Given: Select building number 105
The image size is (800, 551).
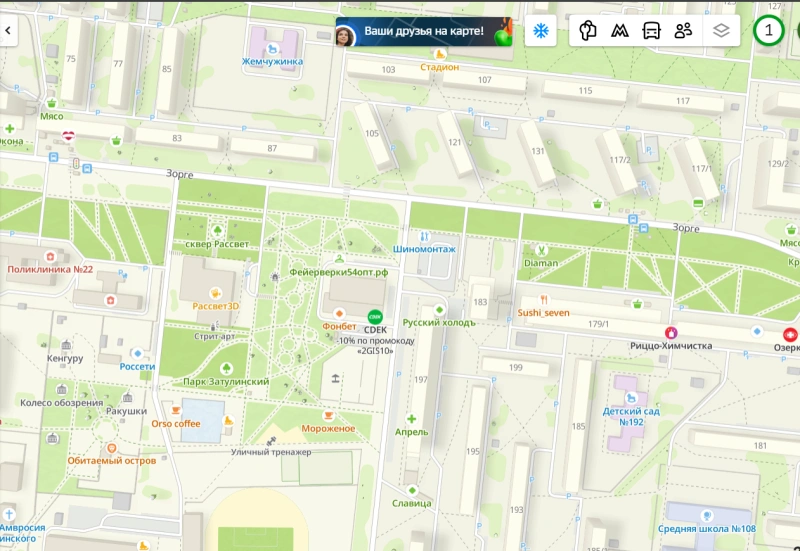Looking at the screenshot, I should point(372,133).
